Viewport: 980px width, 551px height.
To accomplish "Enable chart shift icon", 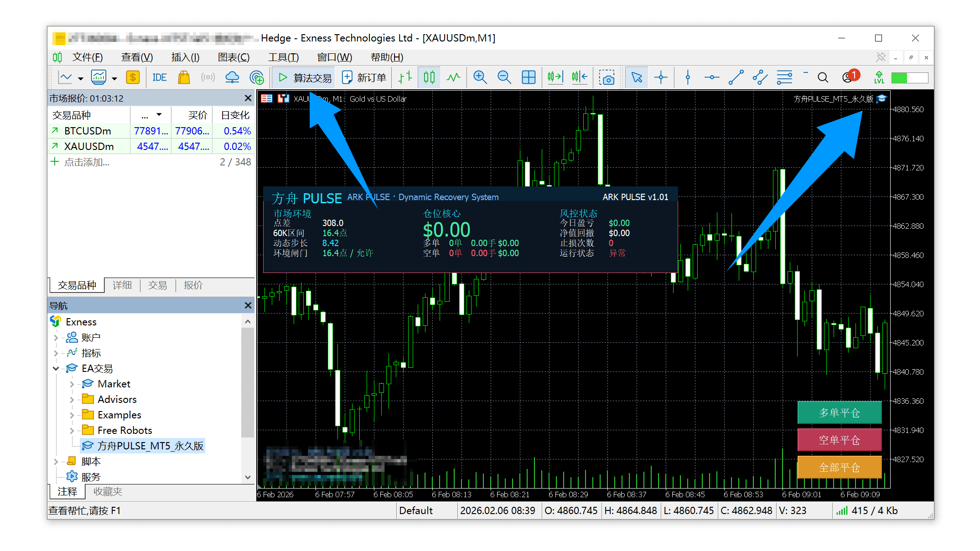I will click(579, 77).
